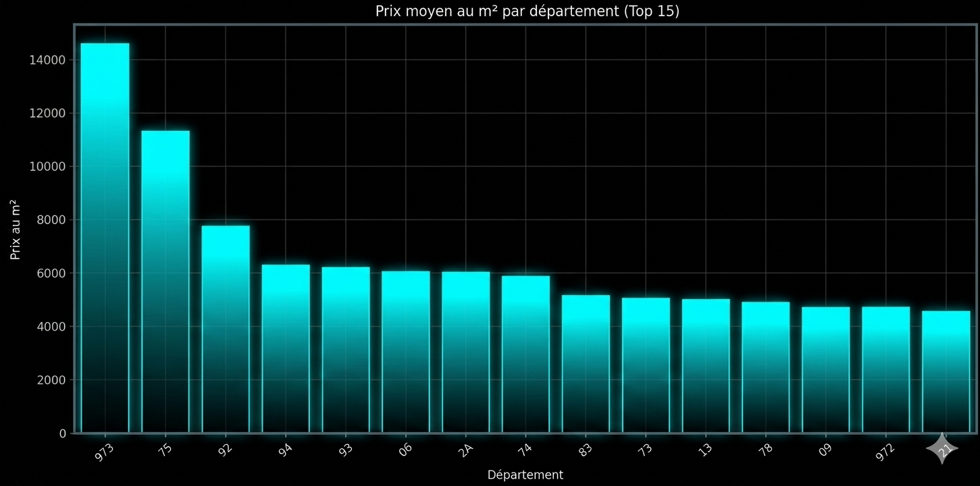The width and height of the screenshot is (980, 486).
Task: Click the '10000' y-axis value
Action: tap(47, 167)
